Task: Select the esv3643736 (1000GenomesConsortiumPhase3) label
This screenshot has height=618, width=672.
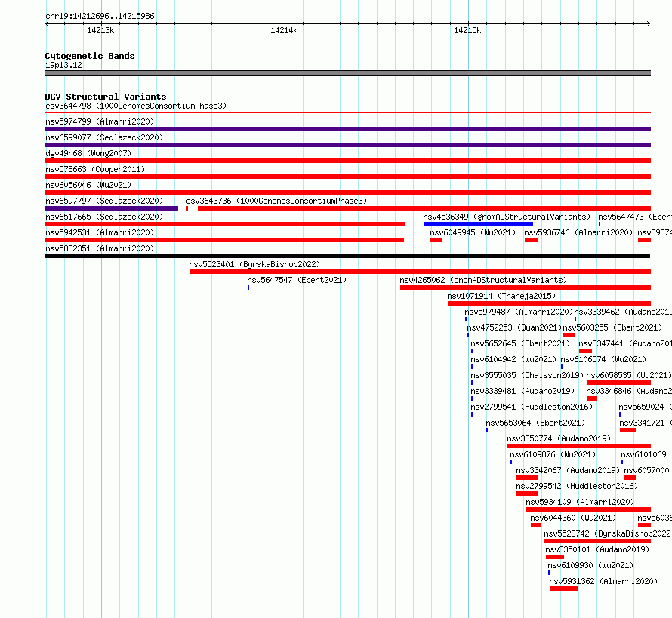Action: [x=276, y=201]
